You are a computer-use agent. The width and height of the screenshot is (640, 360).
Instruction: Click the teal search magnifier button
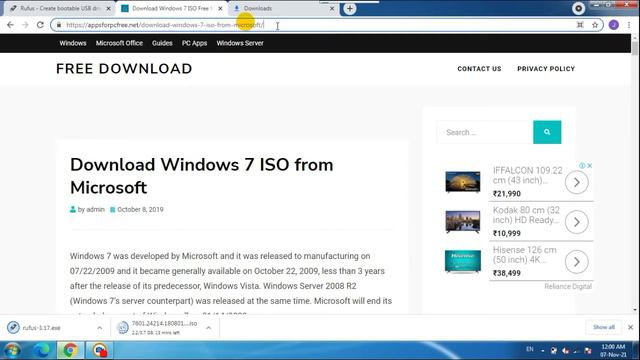[547, 132]
